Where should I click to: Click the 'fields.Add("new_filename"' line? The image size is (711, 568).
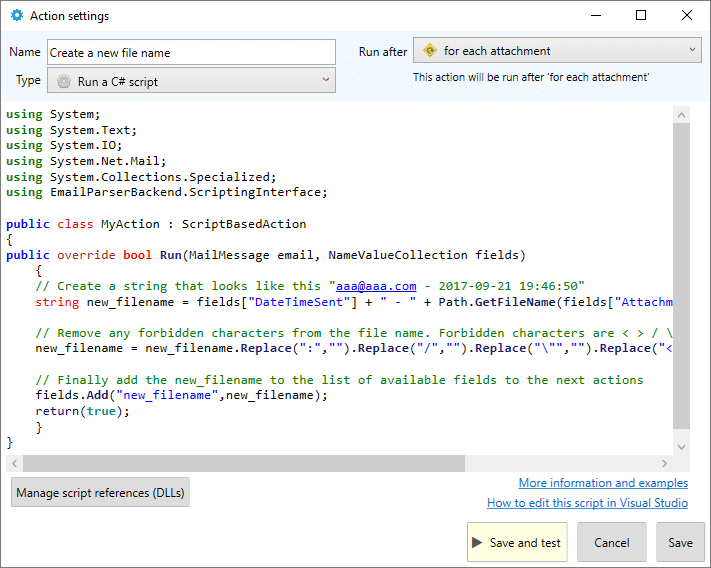[181, 395]
